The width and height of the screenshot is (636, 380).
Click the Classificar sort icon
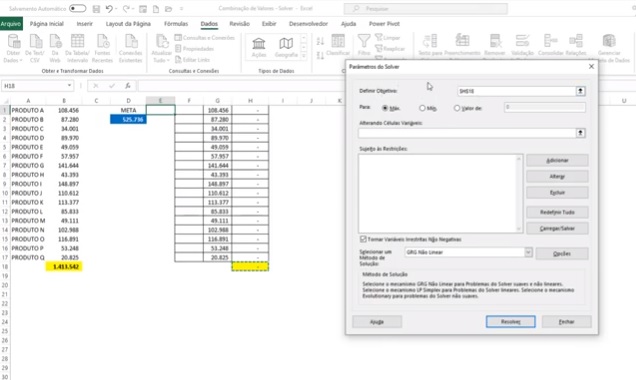pyautogui.click(x=338, y=42)
